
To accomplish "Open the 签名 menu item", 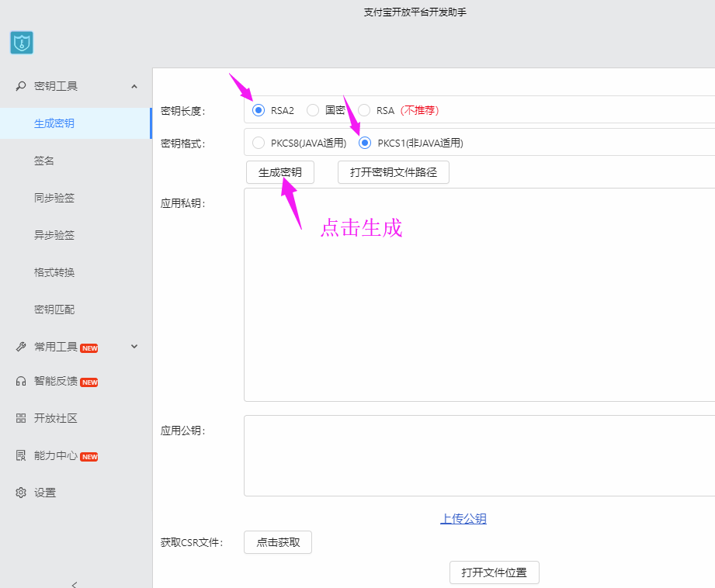I will pyautogui.click(x=44, y=161).
